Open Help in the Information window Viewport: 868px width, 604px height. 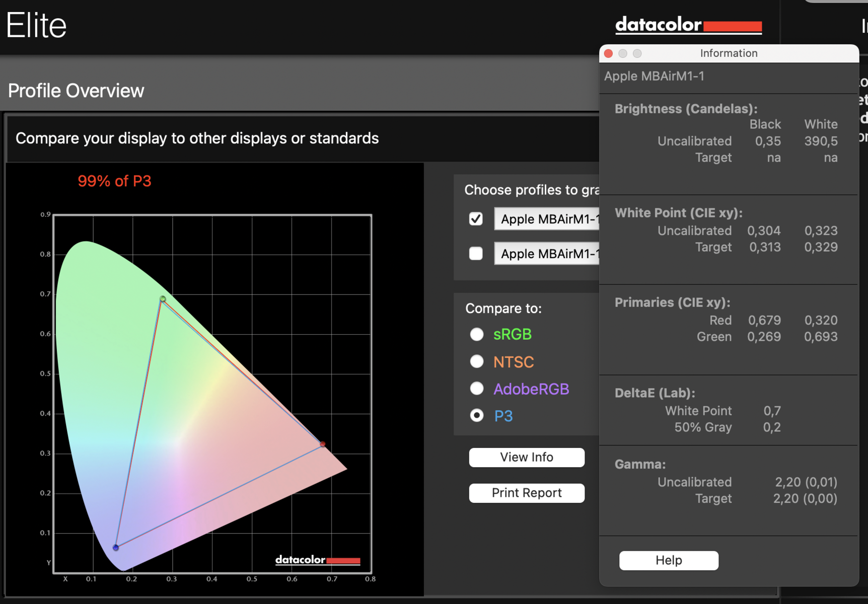point(669,560)
